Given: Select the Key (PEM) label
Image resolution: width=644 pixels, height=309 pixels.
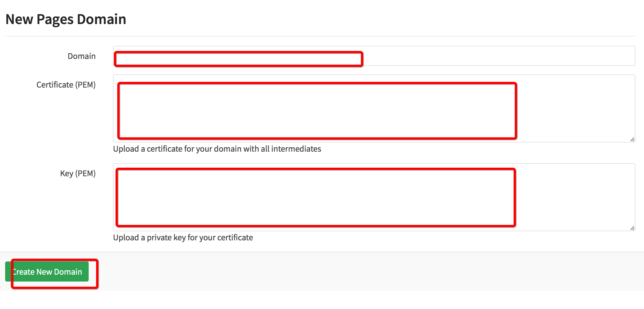Looking at the screenshot, I should tap(78, 173).
